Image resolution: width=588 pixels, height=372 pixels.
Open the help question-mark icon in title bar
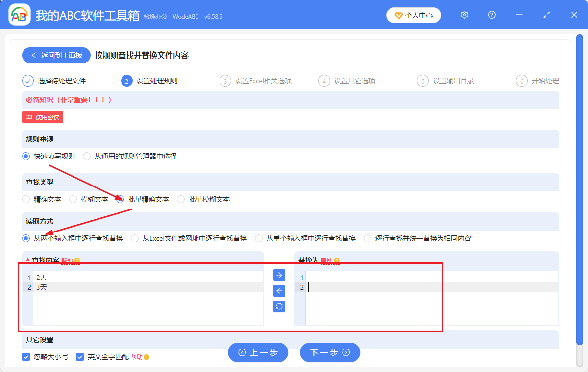coord(491,15)
